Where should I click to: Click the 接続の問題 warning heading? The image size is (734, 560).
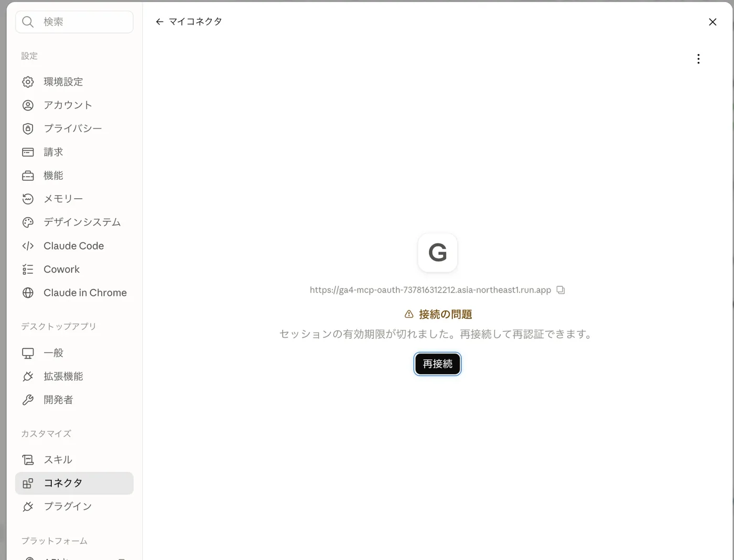click(439, 315)
